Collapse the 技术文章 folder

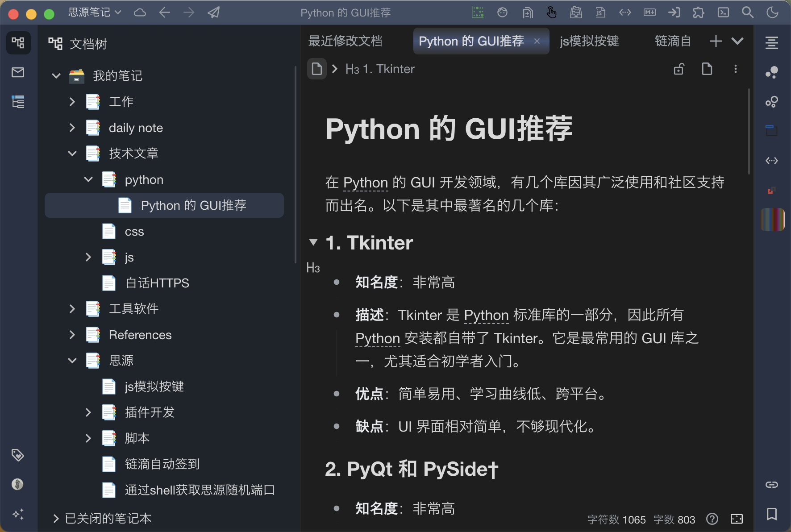72,154
